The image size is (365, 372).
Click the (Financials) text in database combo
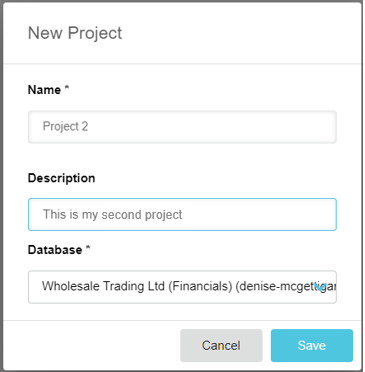tap(200, 286)
